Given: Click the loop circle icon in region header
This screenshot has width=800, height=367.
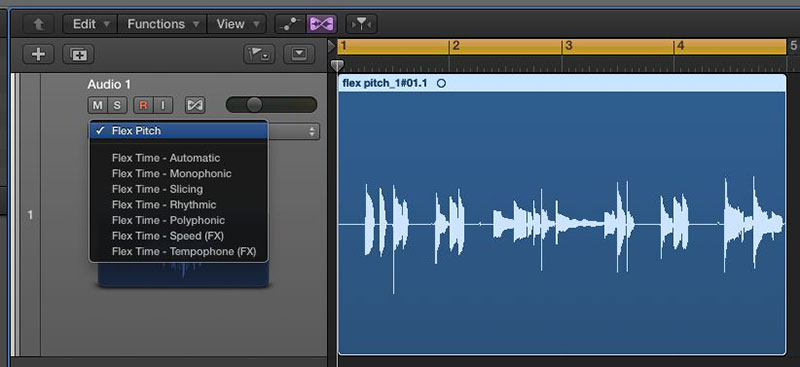Looking at the screenshot, I should click(x=441, y=83).
